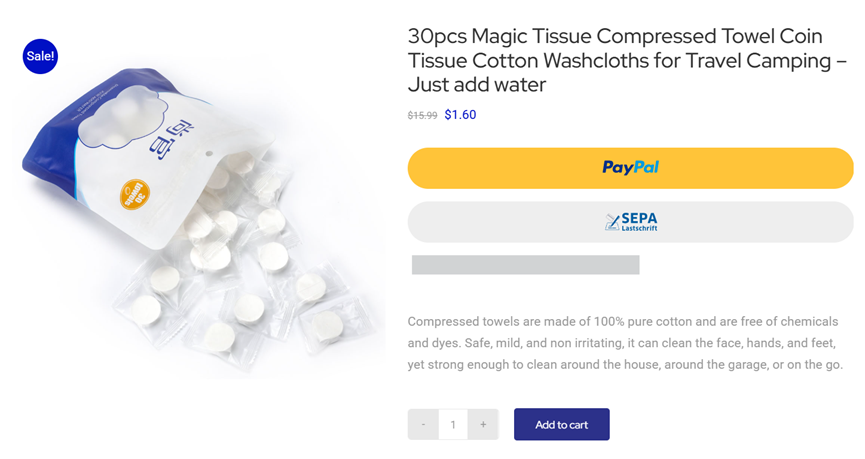Click the product description paragraph
Screen dimensions: 865x459
(625, 343)
